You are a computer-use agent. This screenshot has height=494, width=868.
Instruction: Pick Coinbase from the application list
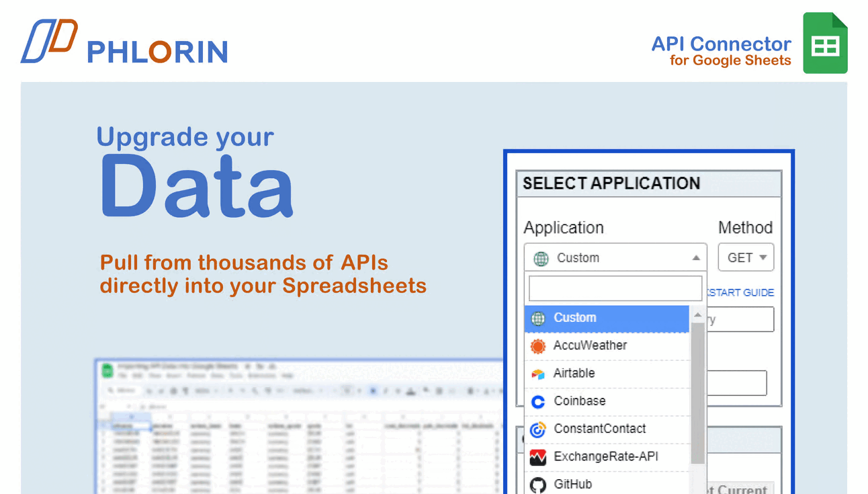tap(607, 401)
